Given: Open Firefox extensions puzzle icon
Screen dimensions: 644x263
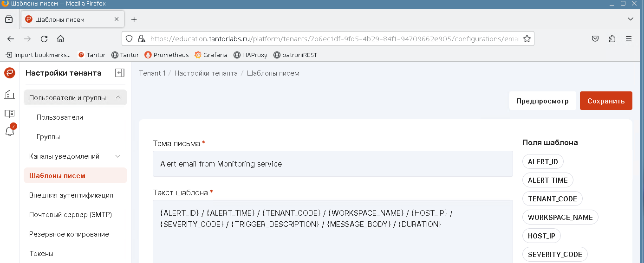Looking at the screenshot, I should (x=612, y=38).
